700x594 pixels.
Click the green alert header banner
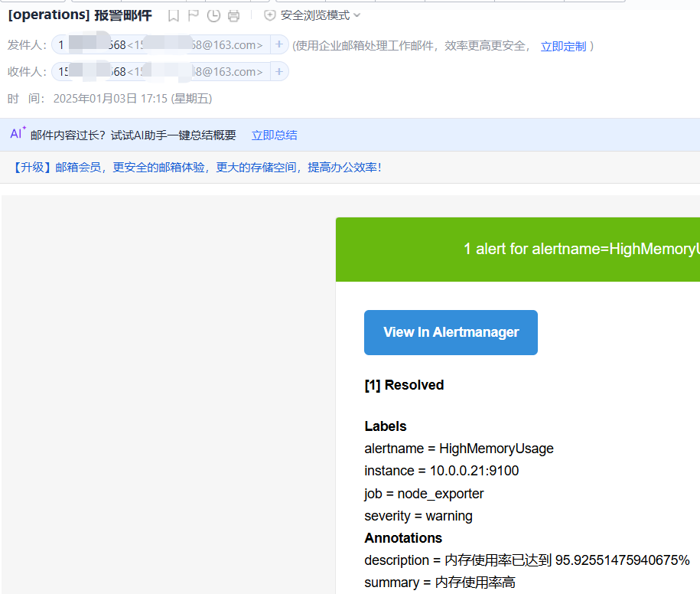click(517, 250)
